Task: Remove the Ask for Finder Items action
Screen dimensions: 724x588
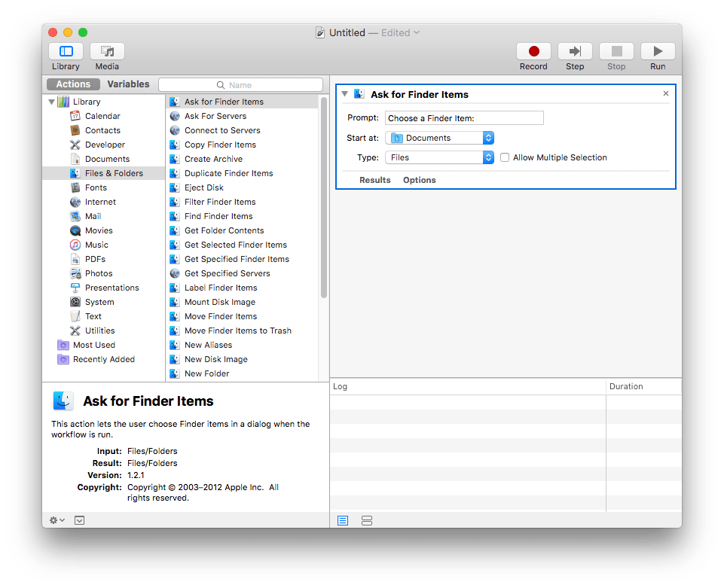Action: 666,93
